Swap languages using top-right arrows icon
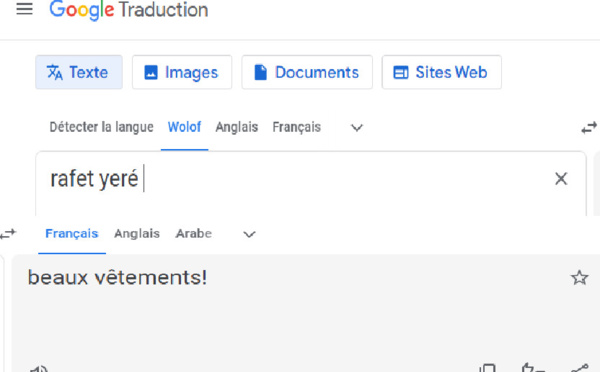The image size is (600, 372). click(589, 128)
